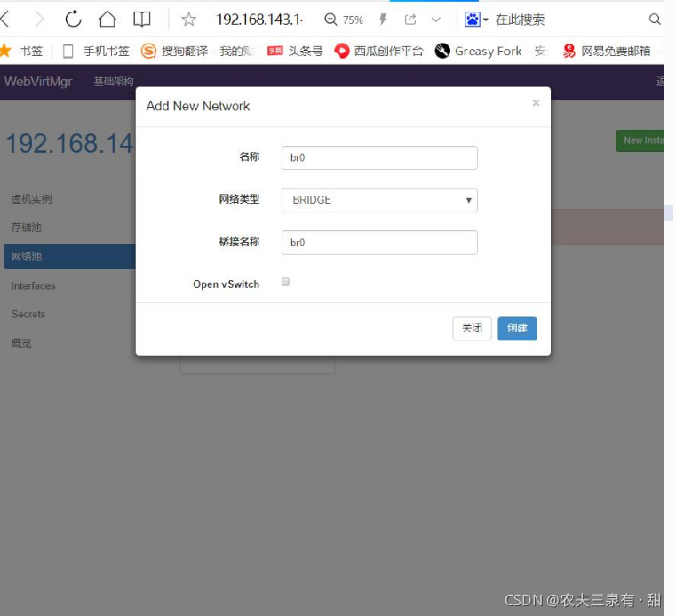
Task: Open reading mode book icon
Action: (142, 20)
